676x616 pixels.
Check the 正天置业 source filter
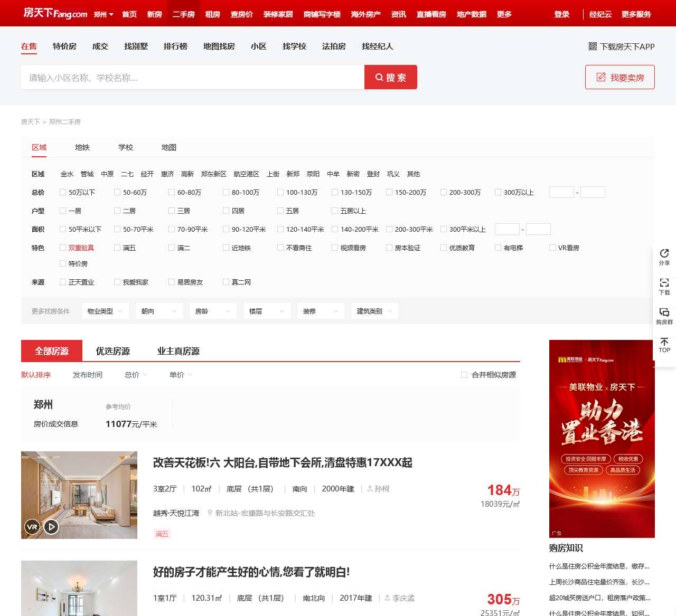click(63, 282)
